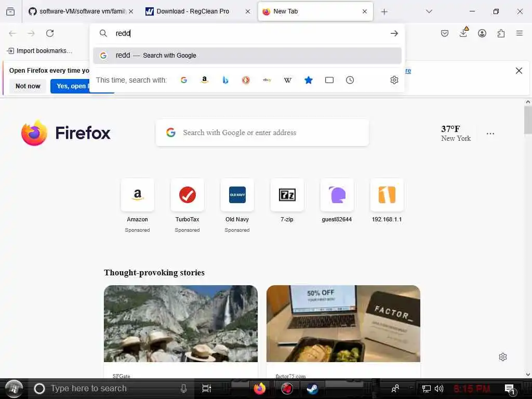Search open tabs with the tabs icon
Image resolution: width=532 pixels, height=399 pixels.
(x=329, y=80)
